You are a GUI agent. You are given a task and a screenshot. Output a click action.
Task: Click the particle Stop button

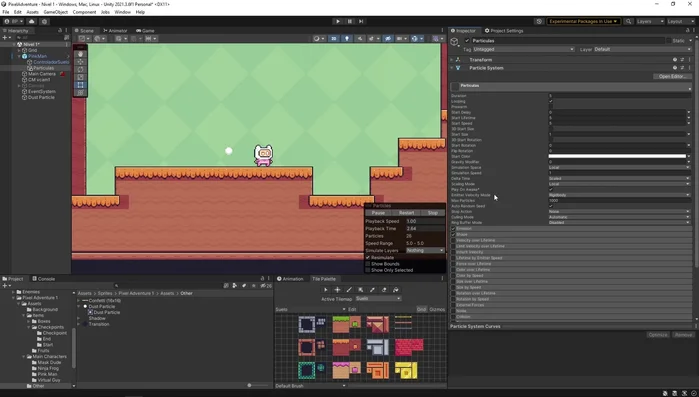(433, 213)
